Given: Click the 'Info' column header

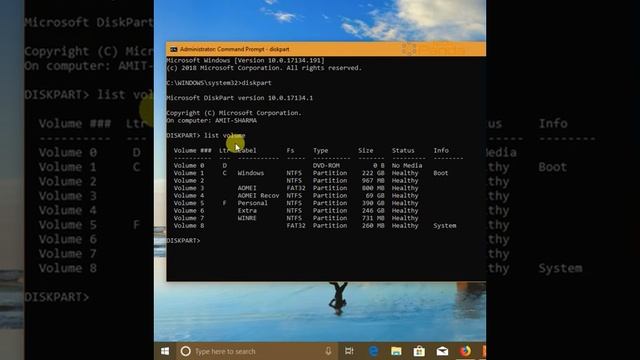Looking at the screenshot, I should click(441, 151).
